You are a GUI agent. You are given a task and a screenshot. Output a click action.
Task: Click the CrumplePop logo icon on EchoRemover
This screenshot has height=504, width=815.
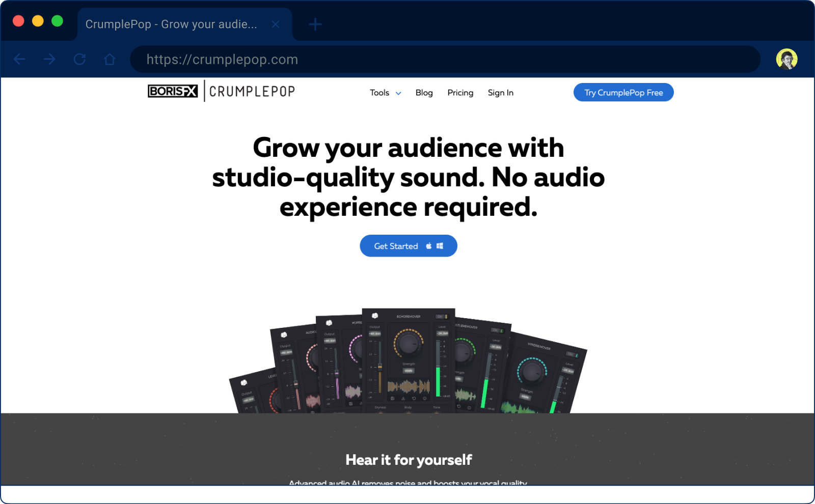pos(375,316)
